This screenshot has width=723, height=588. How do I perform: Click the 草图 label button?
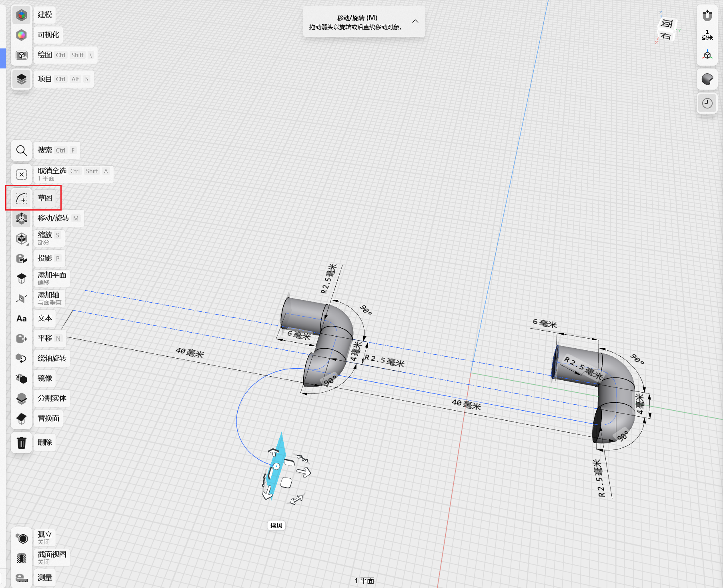click(x=45, y=198)
